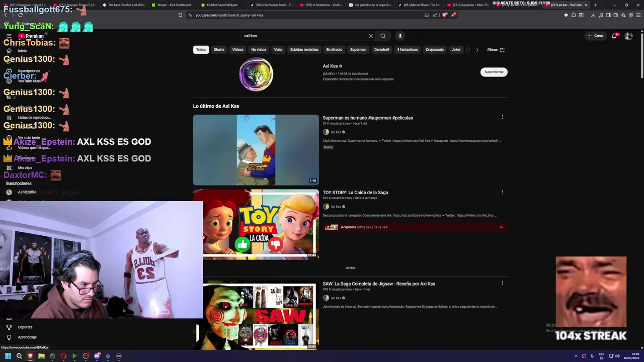Select the Shorts filter chip
644x362 pixels.
pos(219,50)
